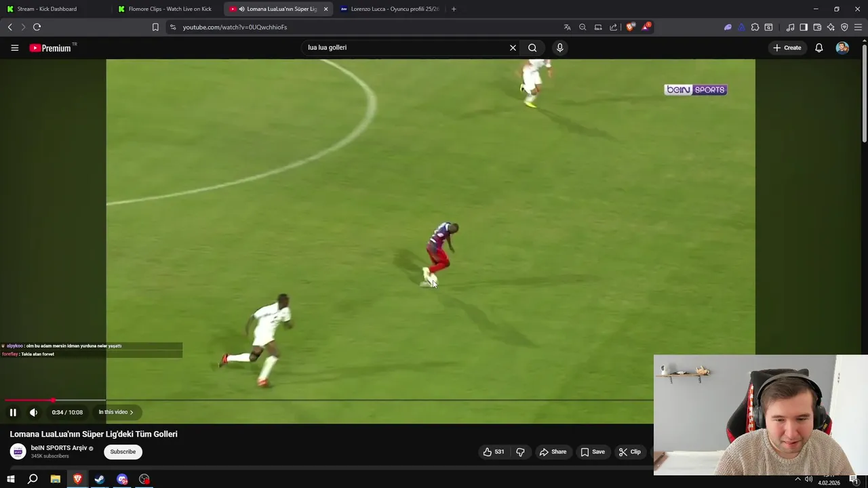The image size is (868, 488).
Task: View site information icon beside URL
Action: tap(173, 27)
